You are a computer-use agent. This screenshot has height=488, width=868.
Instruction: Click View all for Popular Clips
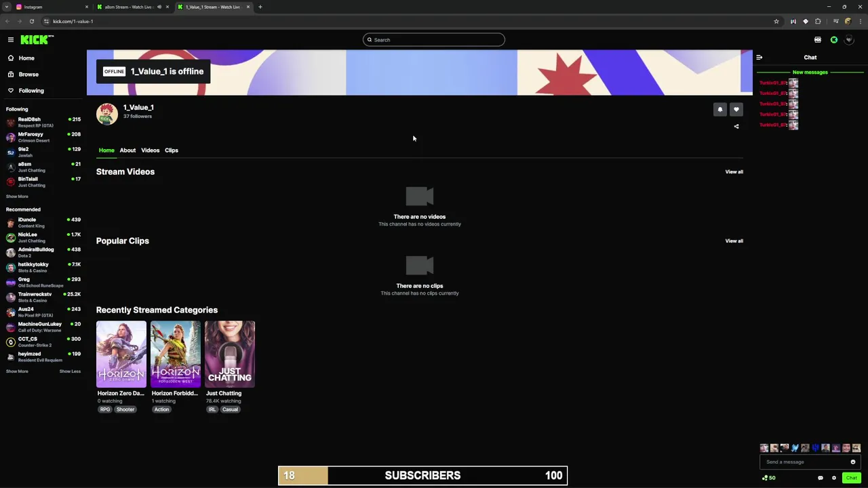pyautogui.click(x=734, y=241)
